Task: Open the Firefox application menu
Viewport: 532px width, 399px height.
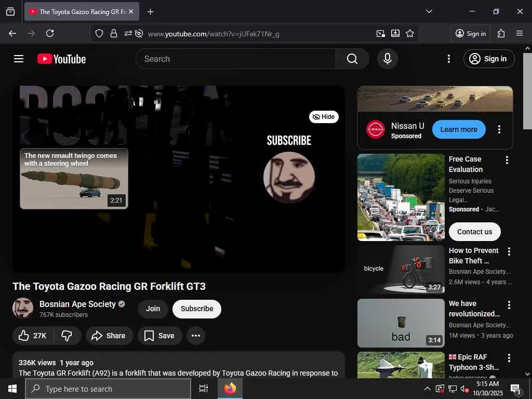Action: point(520,33)
